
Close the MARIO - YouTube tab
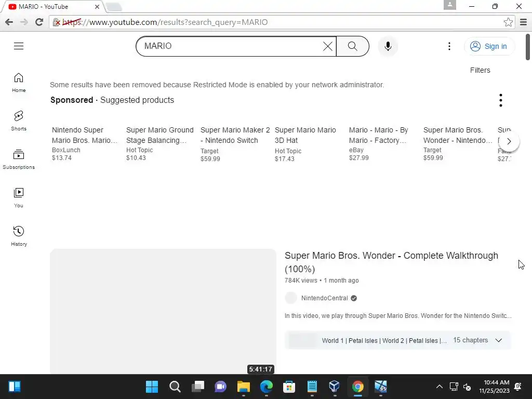point(97,6)
